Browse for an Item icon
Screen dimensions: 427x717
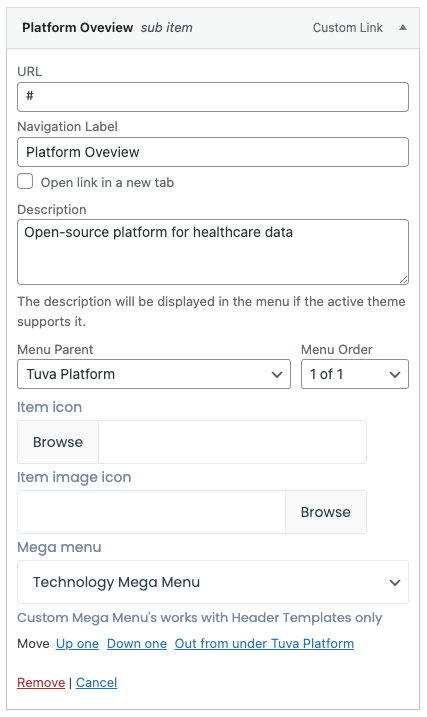point(58,442)
